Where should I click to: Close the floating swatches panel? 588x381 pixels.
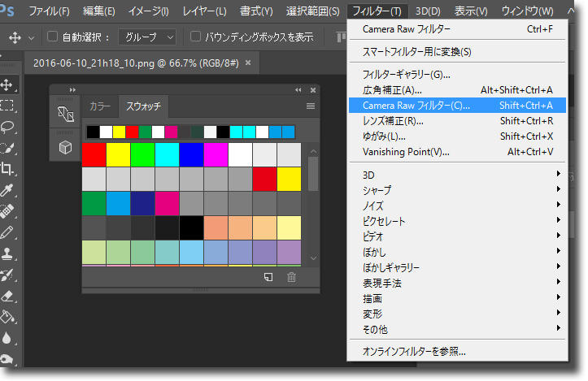point(313,90)
